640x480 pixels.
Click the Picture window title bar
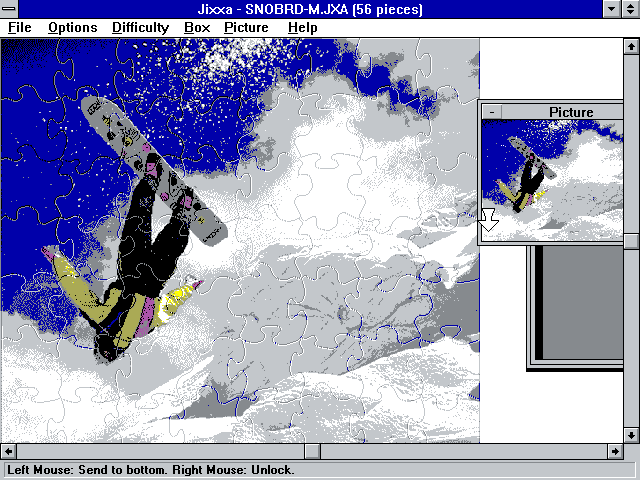[570, 112]
